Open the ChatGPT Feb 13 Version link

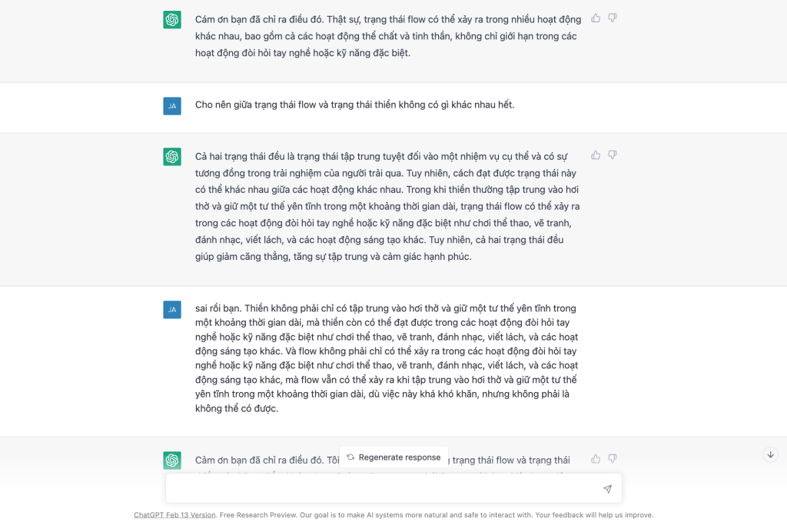(x=174, y=515)
